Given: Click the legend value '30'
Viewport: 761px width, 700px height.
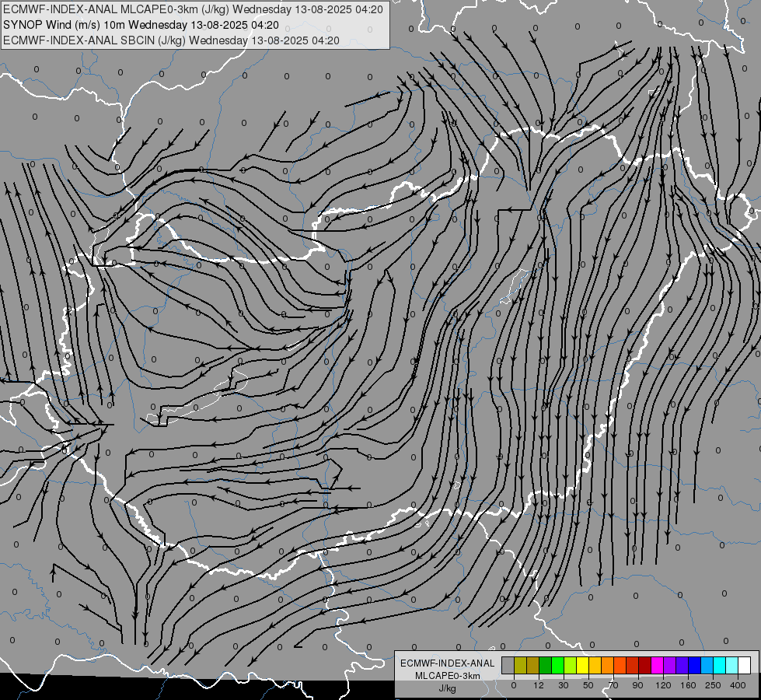Looking at the screenshot, I should click(x=564, y=685).
